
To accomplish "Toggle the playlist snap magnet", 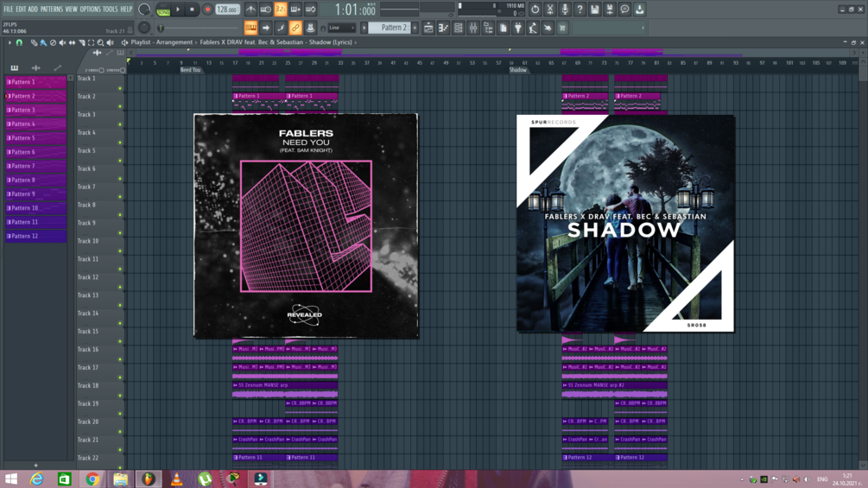I will pos(19,42).
